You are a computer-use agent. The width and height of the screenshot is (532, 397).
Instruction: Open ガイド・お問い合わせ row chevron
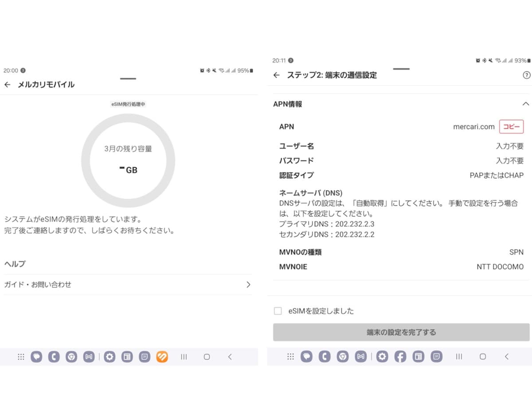[248, 285]
